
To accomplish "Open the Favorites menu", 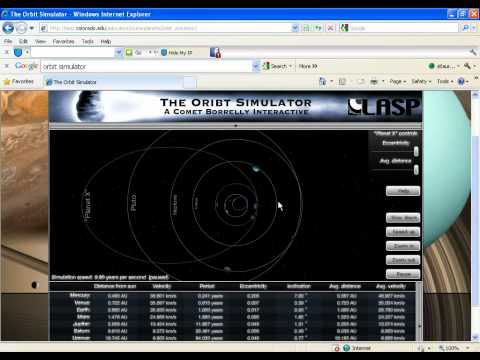I will (63, 41).
